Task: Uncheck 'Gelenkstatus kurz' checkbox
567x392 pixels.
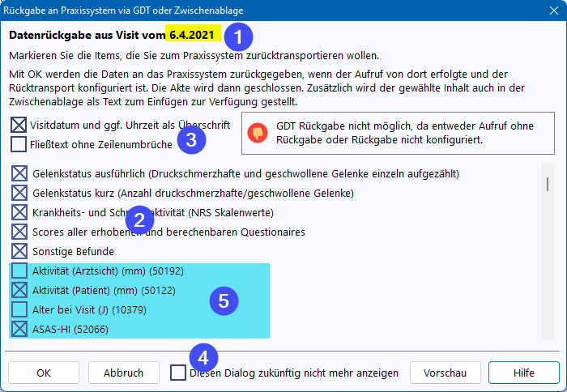Action: point(19,193)
